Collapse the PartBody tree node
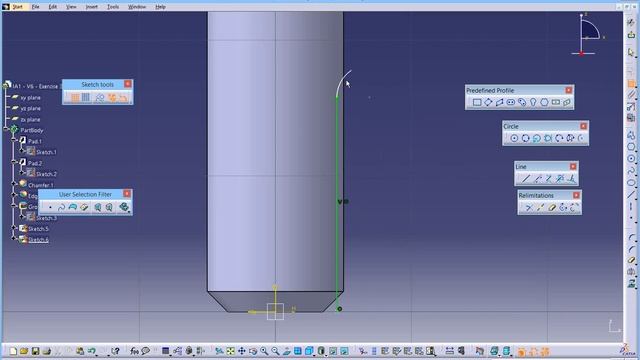The image size is (640, 360). (x=6, y=129)
